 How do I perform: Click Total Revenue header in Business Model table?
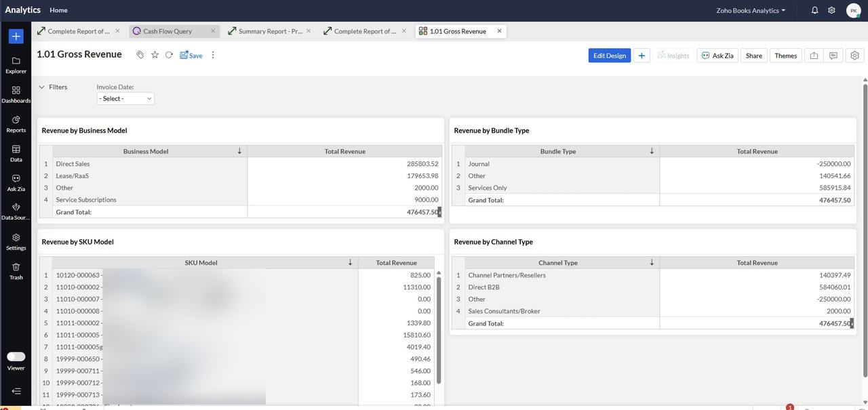point(344,151)
